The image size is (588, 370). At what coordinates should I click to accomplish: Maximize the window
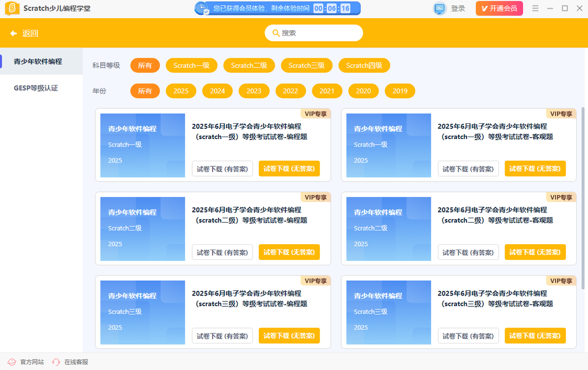pyautogui.click(x=565, y=8)
